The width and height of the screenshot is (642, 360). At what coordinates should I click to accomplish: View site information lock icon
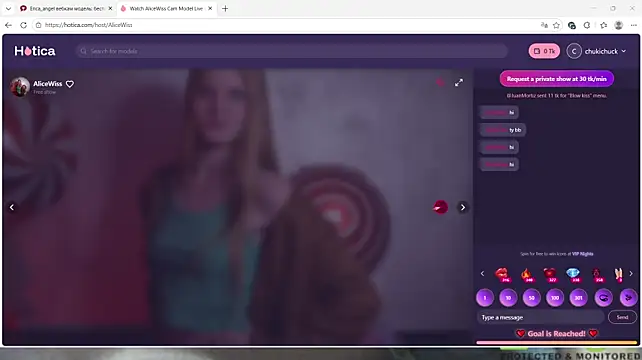(x=38, y=25)
